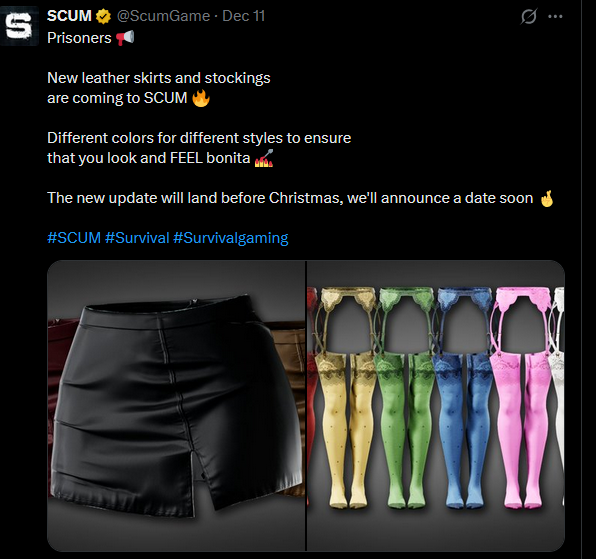Open the SCUM display name
The width and height of the screenshot is (596, 559).
tap(69, 16)
